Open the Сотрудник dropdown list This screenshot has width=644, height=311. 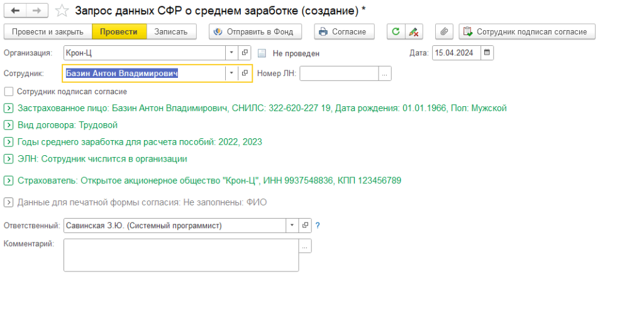[231, 73]
